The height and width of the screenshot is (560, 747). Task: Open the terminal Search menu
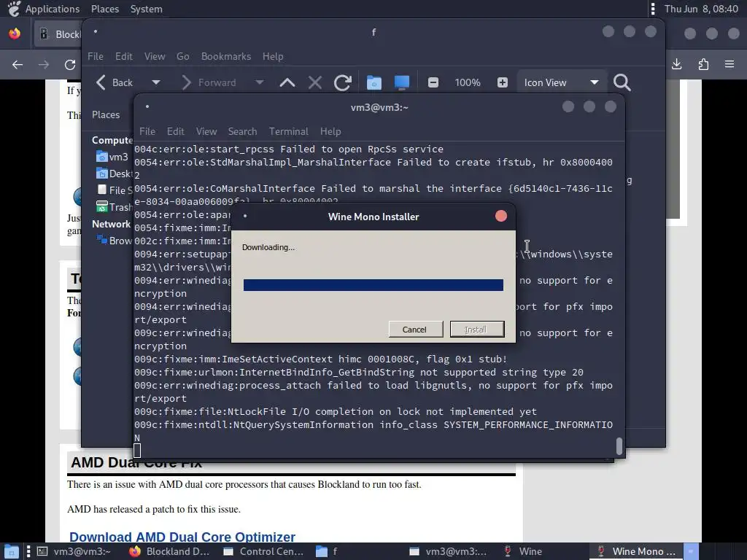pyautogui.click(x=242, y=131)
